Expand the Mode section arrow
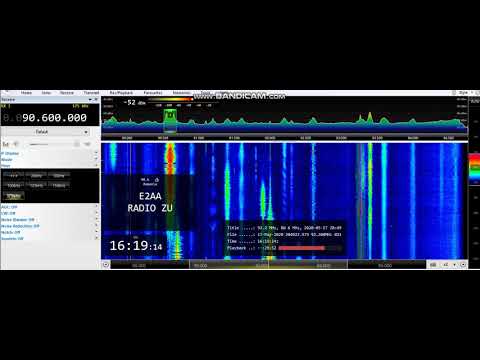Image resolution: width=480 pixels, height=360 pixels. tap(96, 160)
